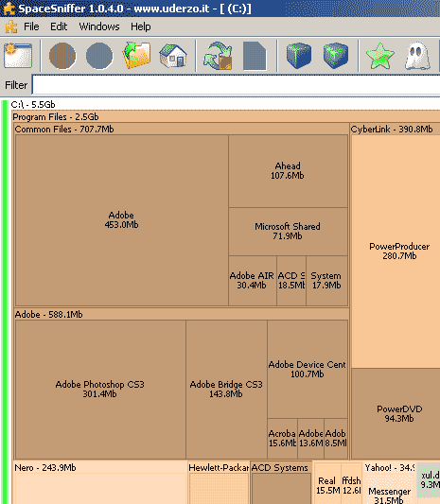
Task: Select the Hewlett-Packard folder header
Action: (x=219, y=468)
